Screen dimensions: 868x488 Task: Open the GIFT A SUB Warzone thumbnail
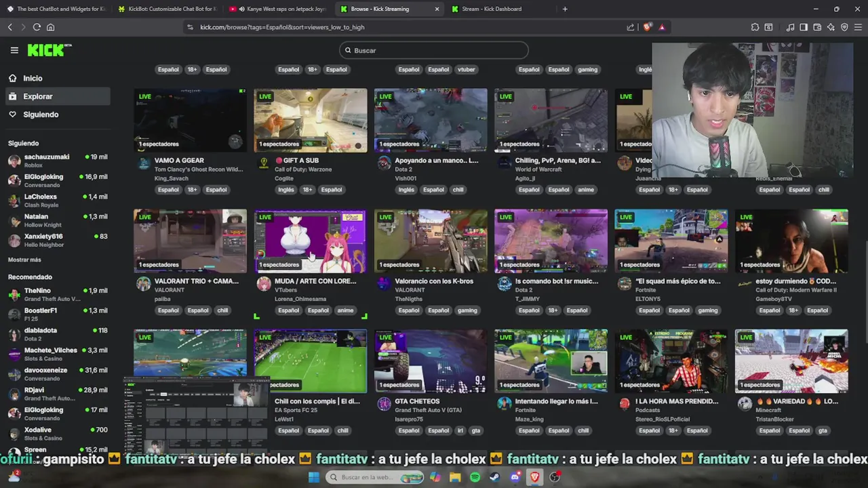pos(310,120)
